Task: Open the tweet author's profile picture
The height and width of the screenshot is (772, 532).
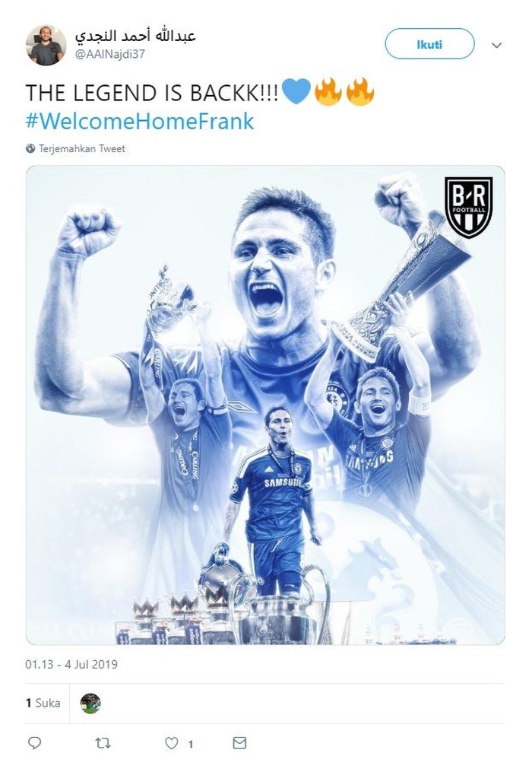Action: pyautogui.click(x=46, y=46)
